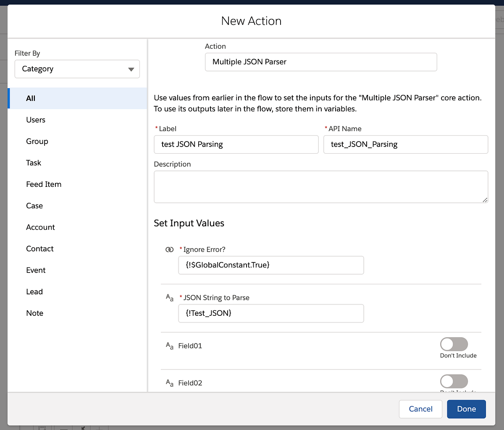504x430 pixels.
Task: Select the Aa icon next to Field02
Action: pos(170,383)
